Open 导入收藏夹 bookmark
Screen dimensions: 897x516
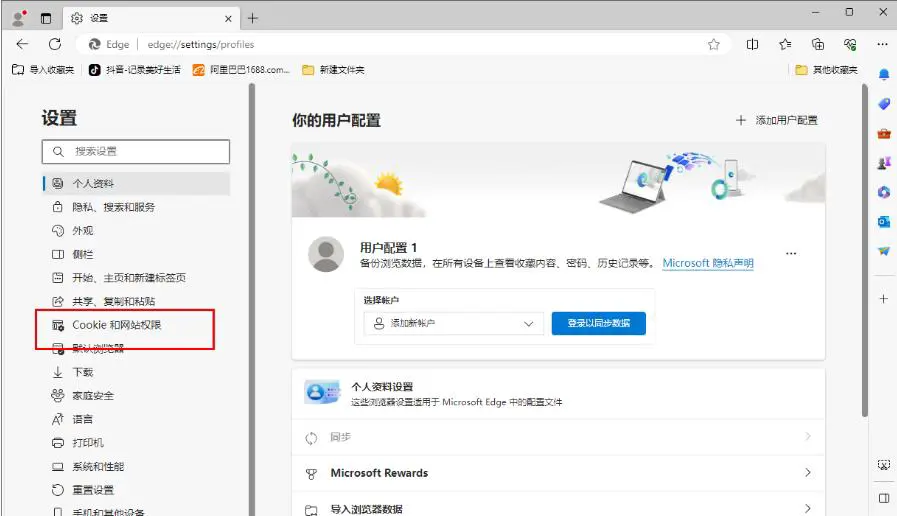(x=43, y=70)
